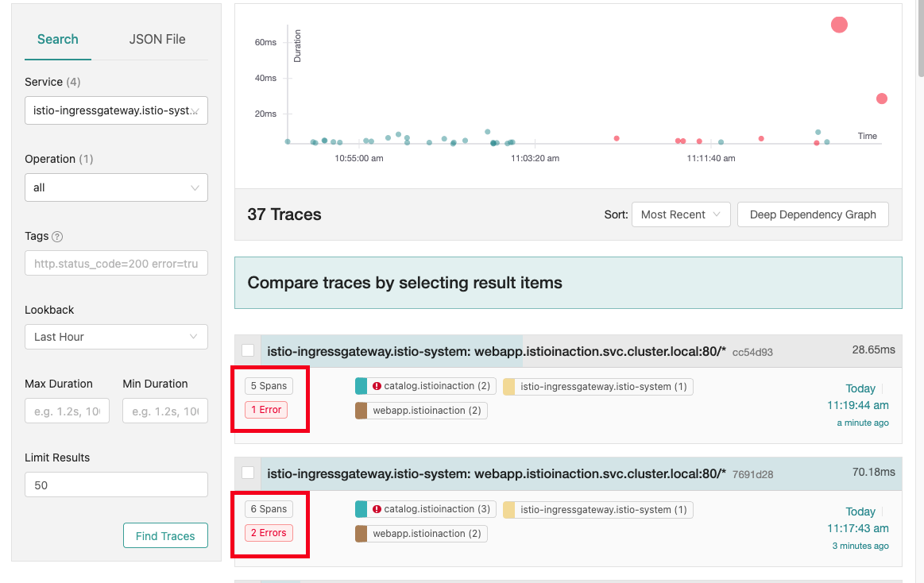Viewport: 924px width, 583px height.
Task: Click the largest red dot in scatter plot
Action: (839, 25)
